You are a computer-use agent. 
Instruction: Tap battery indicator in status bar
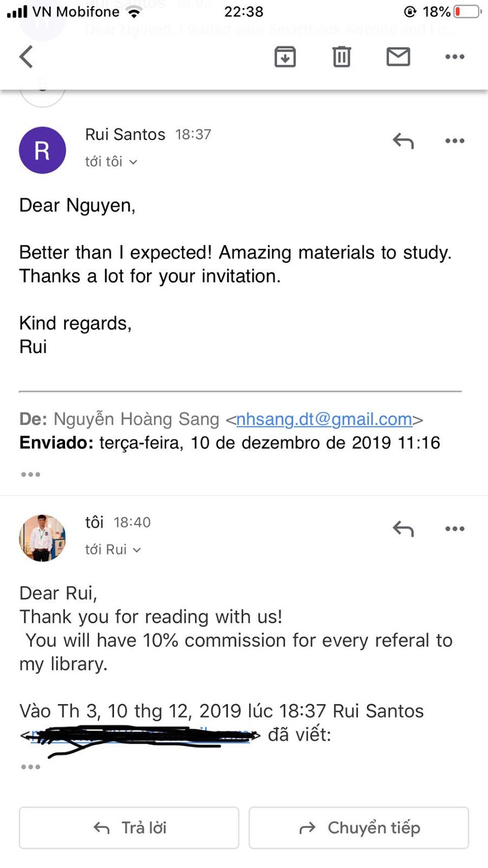tap(467, 11)
